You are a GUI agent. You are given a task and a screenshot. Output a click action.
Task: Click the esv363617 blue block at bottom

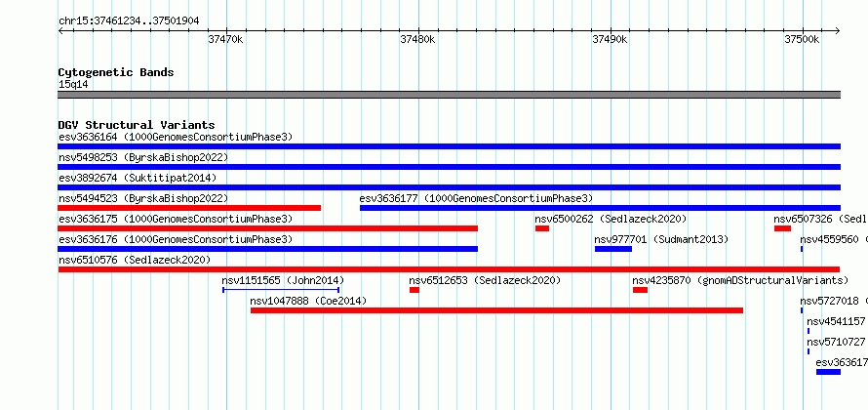click(828, 372)
